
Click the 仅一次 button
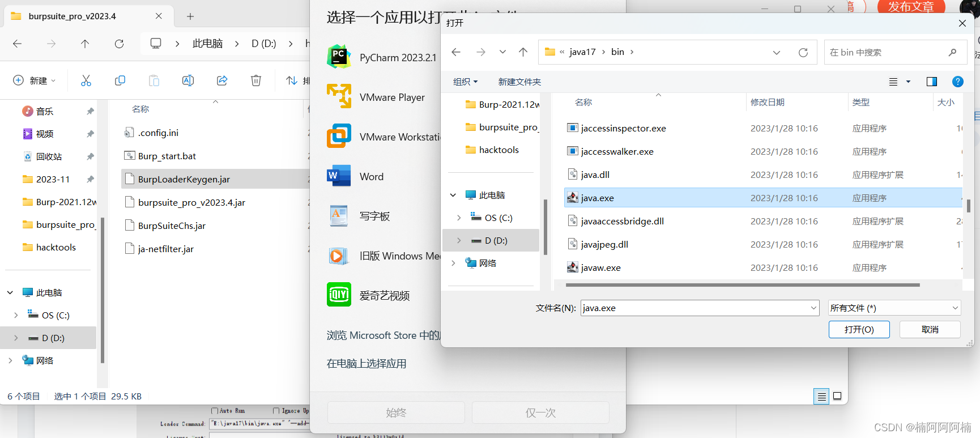click(540, 413)
